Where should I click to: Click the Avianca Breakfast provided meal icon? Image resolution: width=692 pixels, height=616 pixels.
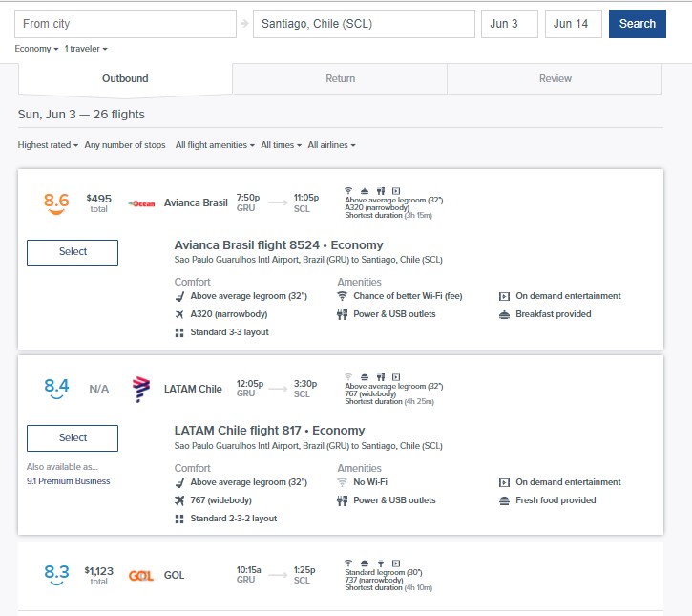(505, 314)
